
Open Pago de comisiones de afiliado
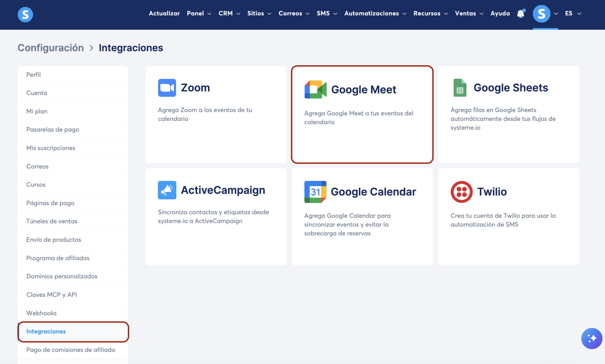pyautogui.click(x=73, y=350)
